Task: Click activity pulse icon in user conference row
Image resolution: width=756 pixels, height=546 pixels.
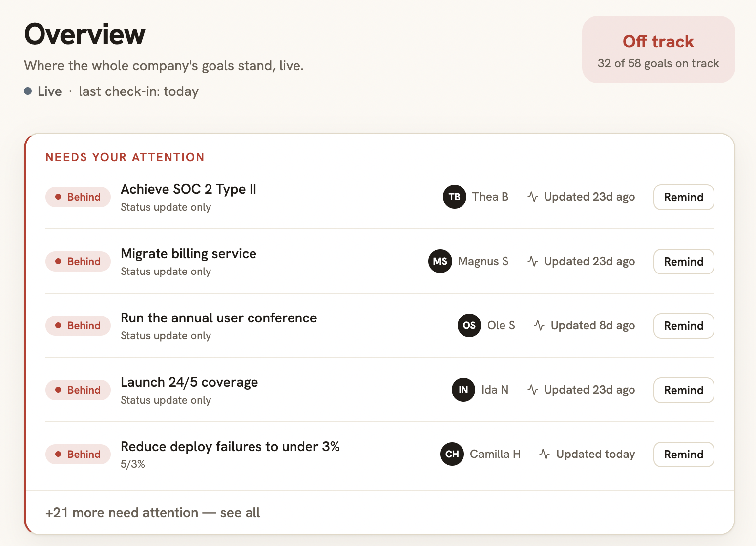Action: pos(539,325)
